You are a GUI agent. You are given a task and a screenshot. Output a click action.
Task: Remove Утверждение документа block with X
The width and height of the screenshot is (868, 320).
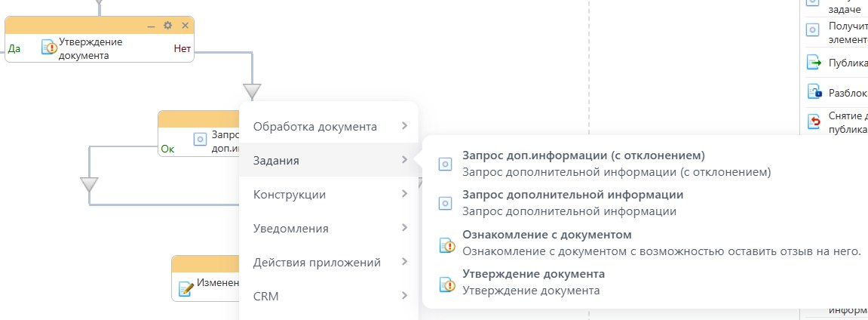pyautogui.click(x=185, y=26)
